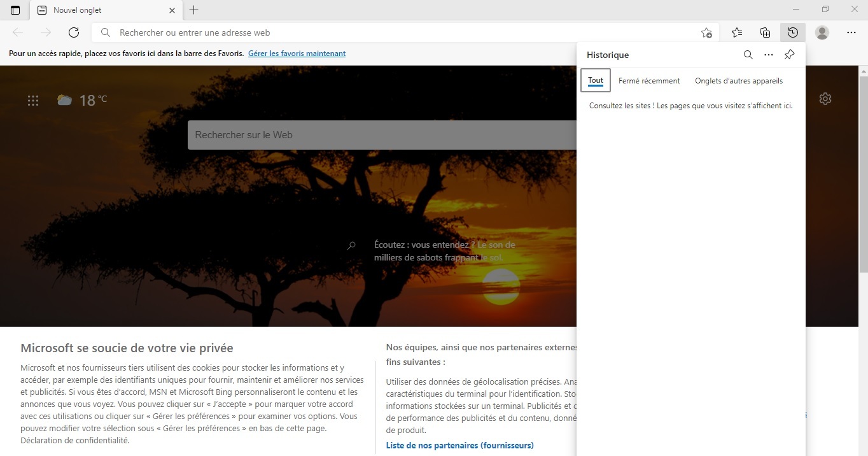Toggle the History toolbar button
The width and height of the screenshot is (868, 456).
(793, 32)
